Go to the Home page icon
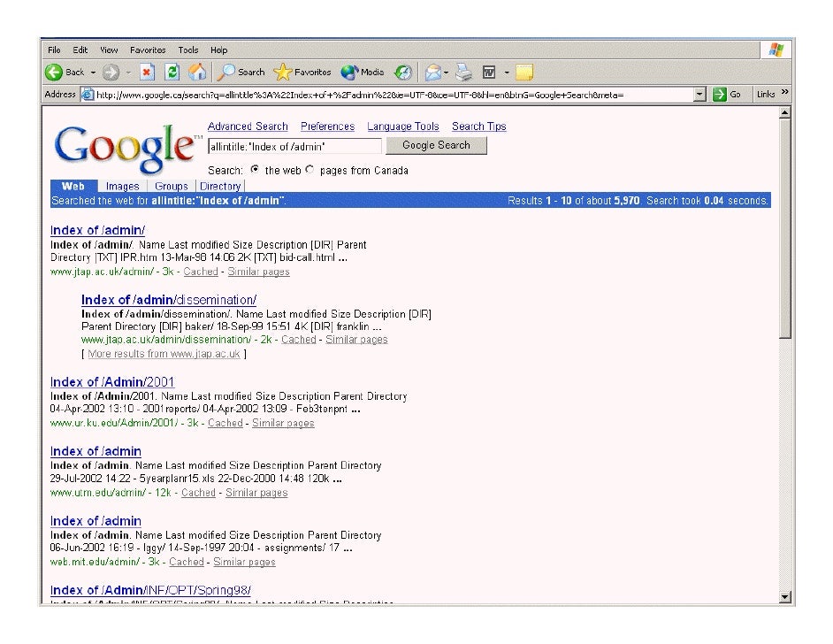This screenshot has width=833, height=644. pyautogui.click(x=197, y=73)
